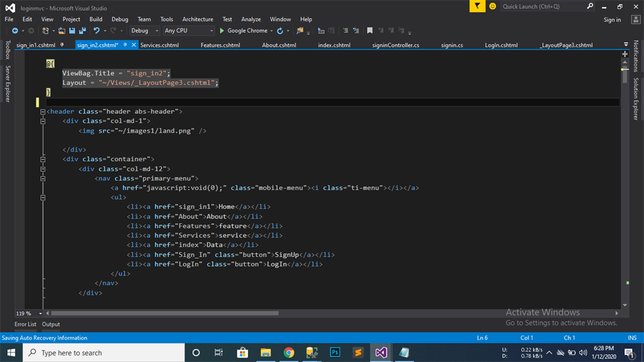This screenshot has width=644, height=362.
Task: Open Task View from the taskbar
Action: click(x=218, y=353)
